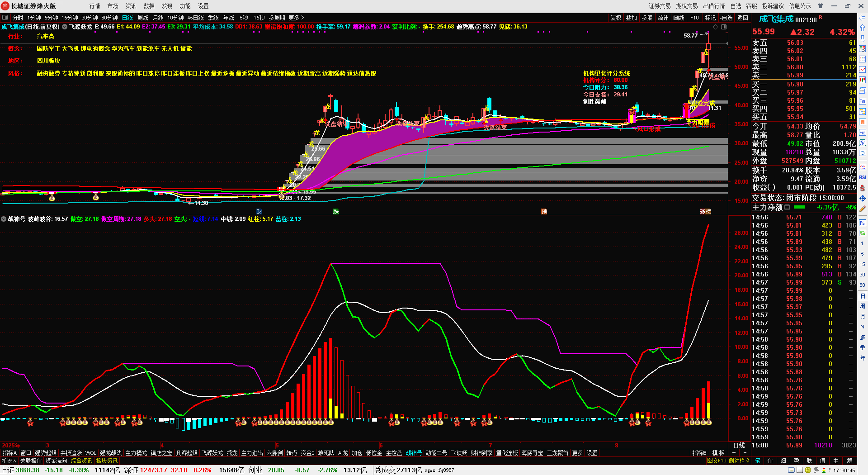Screen dimensions: 868x475
Task: Open dropdown arrow next to 成飞集成 title
Action: (x=65, y=27)
